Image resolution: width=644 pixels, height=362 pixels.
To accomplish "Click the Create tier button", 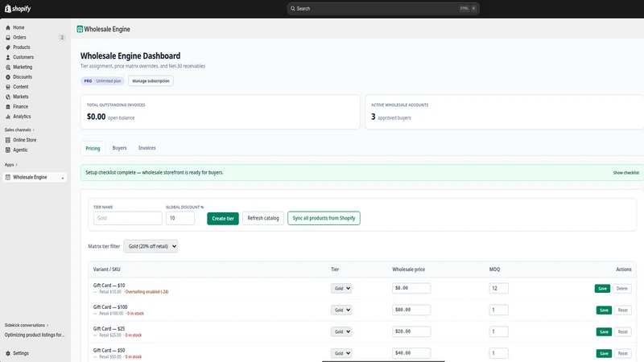I will [x=223, y=218].
